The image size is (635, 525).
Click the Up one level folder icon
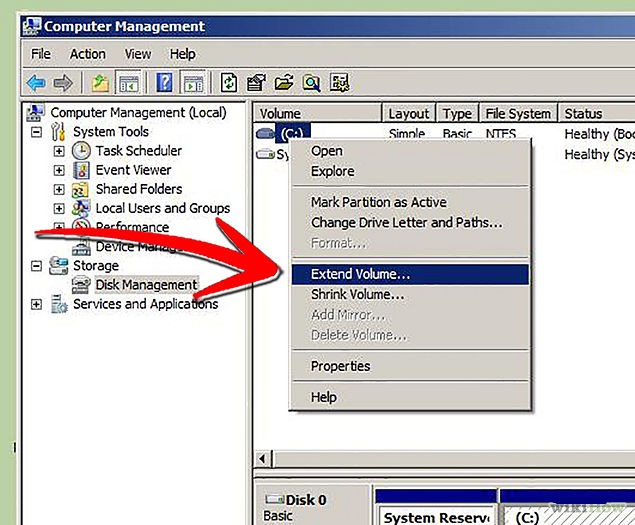coord(101,83)
